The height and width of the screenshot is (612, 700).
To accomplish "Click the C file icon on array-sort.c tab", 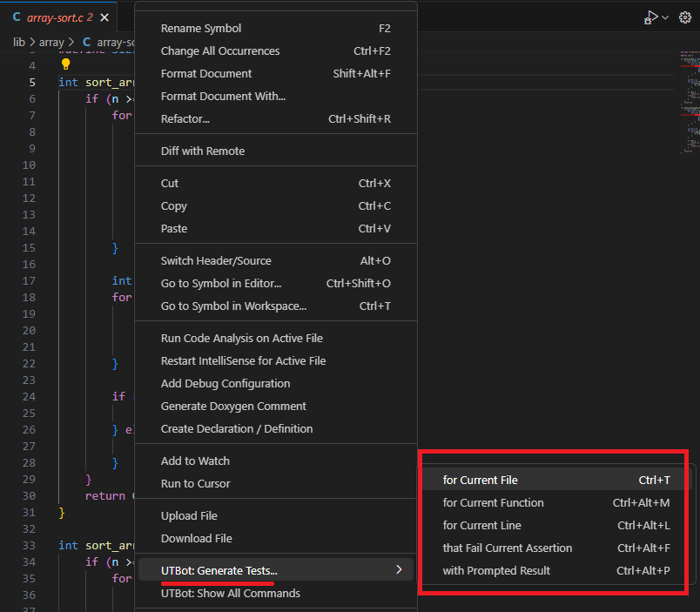I will (17, 17).
